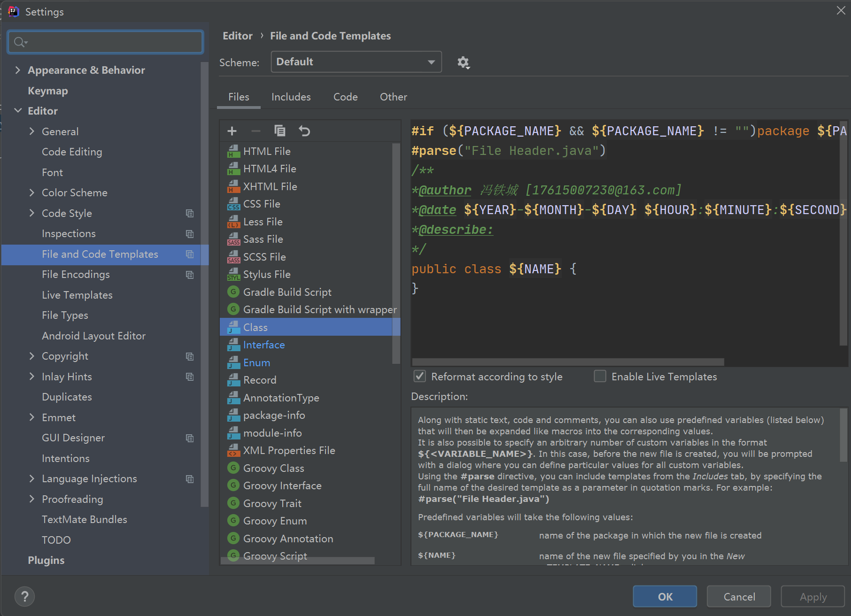The height and width of the screenshot is (616, 851).
Task: Switch to the Other tab
Action: pos(394,97)
